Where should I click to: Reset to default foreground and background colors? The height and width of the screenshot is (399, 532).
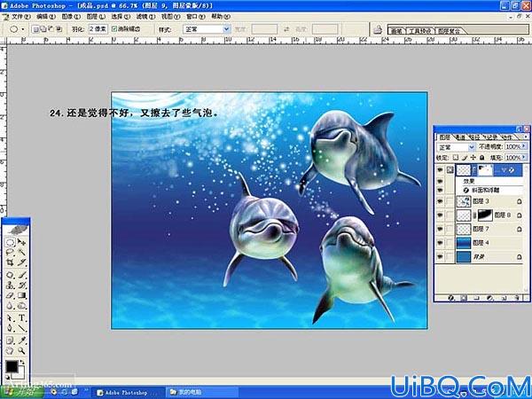7,378
